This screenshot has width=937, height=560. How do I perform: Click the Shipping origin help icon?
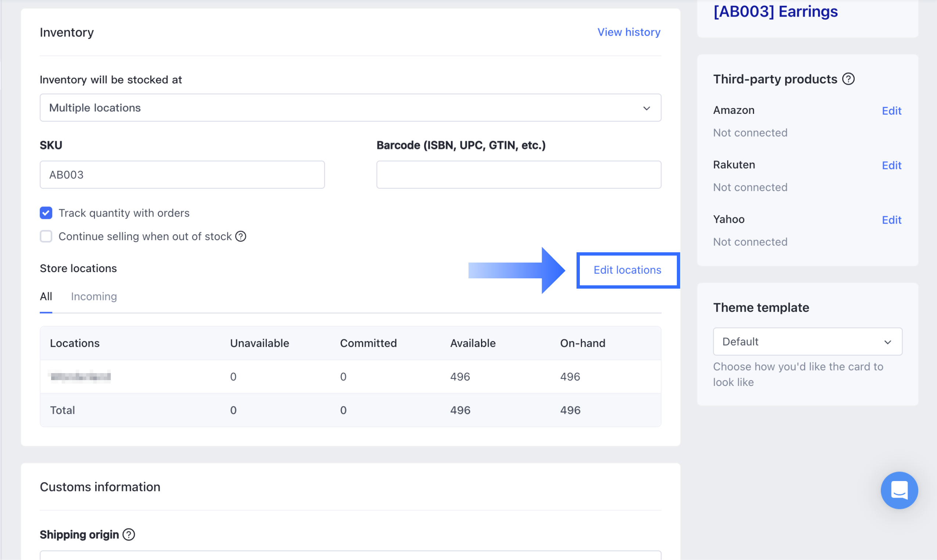coord(129,534)
